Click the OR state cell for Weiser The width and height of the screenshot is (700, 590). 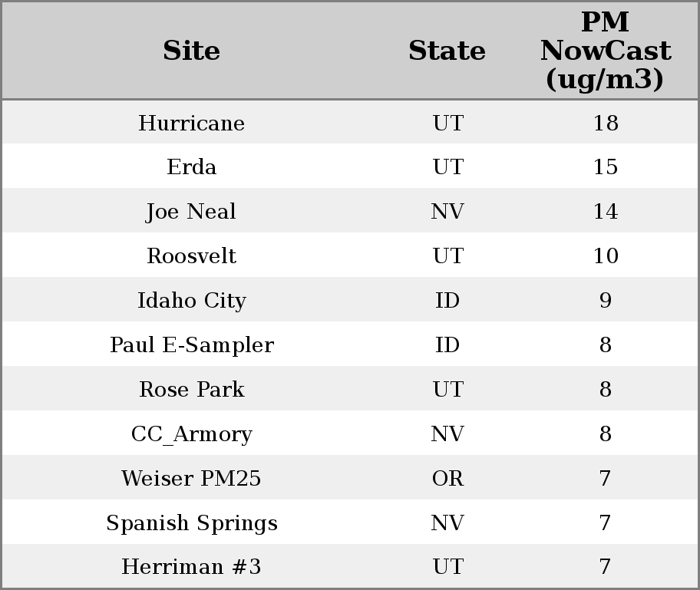click(447, 479)
